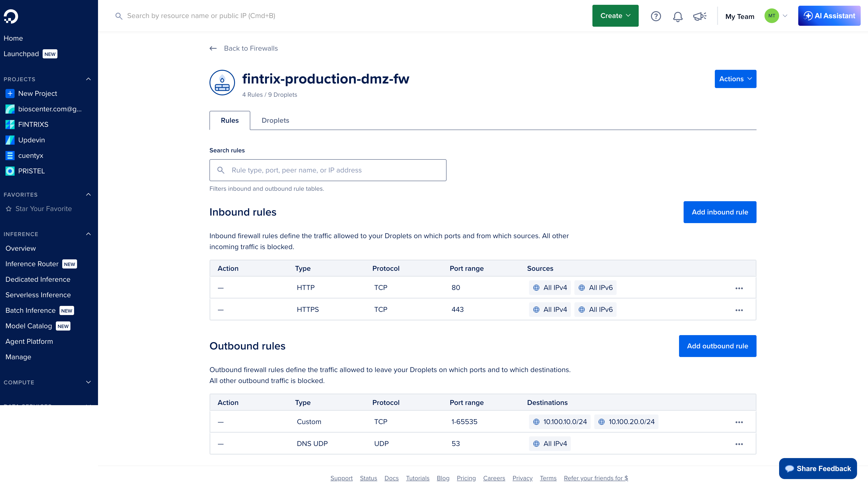Focus the Search rules input field

point(328,170)
